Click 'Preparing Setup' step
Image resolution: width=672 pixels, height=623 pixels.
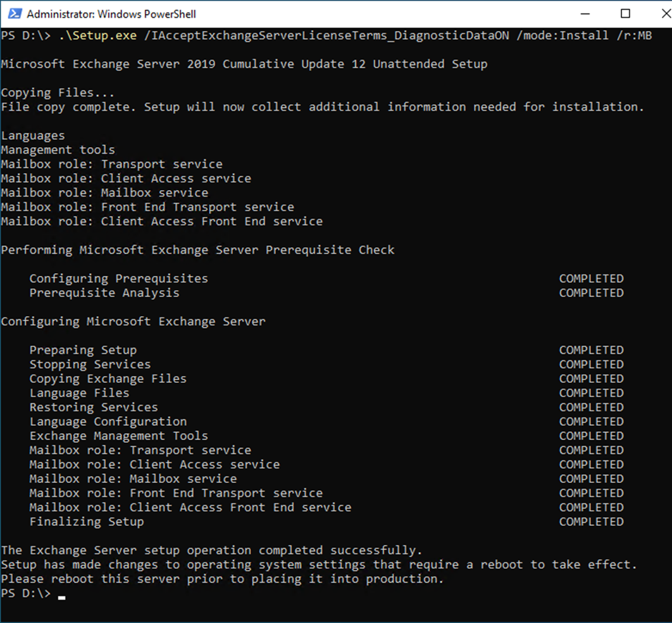click(83, 351)
